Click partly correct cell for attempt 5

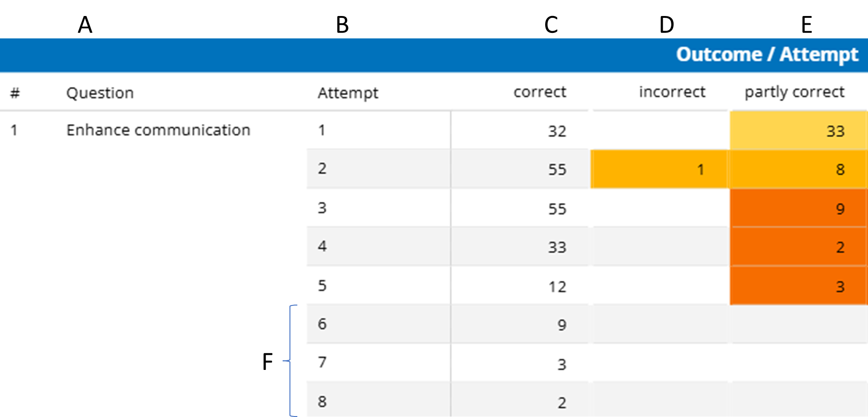tap(798, 287)
